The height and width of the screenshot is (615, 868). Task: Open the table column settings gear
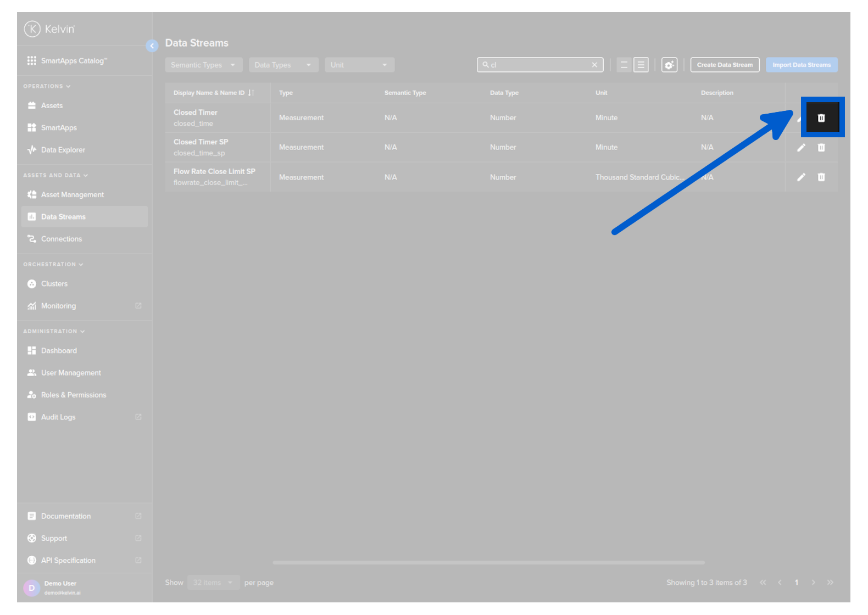(x=669, y=65)
